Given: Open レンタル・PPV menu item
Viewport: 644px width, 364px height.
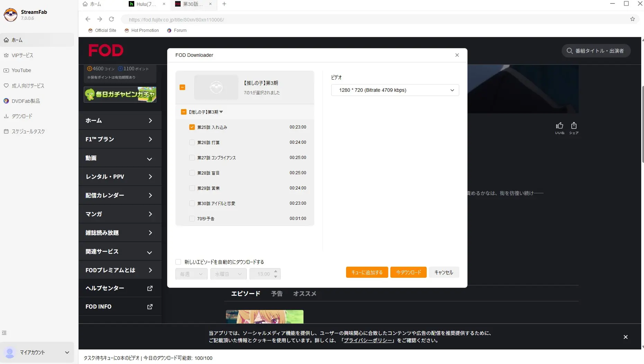Looking at the screenshot, I should [120, 177].
